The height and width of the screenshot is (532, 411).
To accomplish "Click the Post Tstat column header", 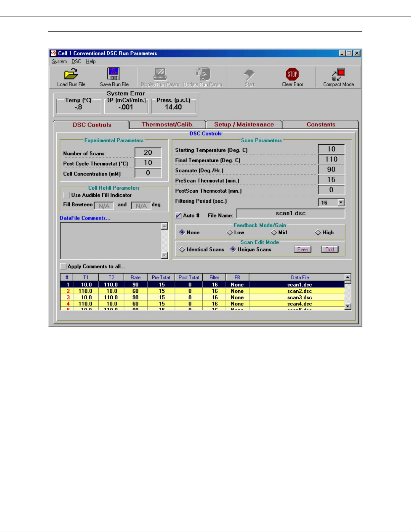I will point(189,278).
